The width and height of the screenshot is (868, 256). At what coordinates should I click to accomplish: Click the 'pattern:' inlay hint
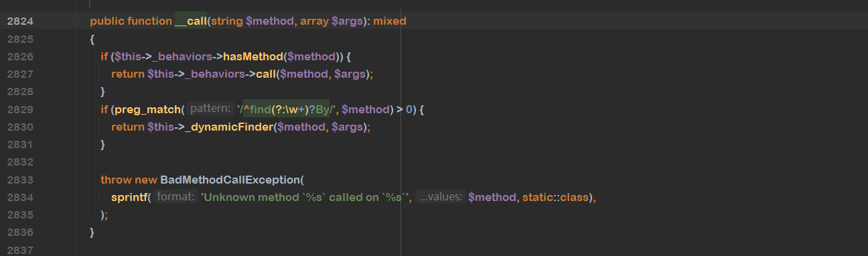point(210,109)
